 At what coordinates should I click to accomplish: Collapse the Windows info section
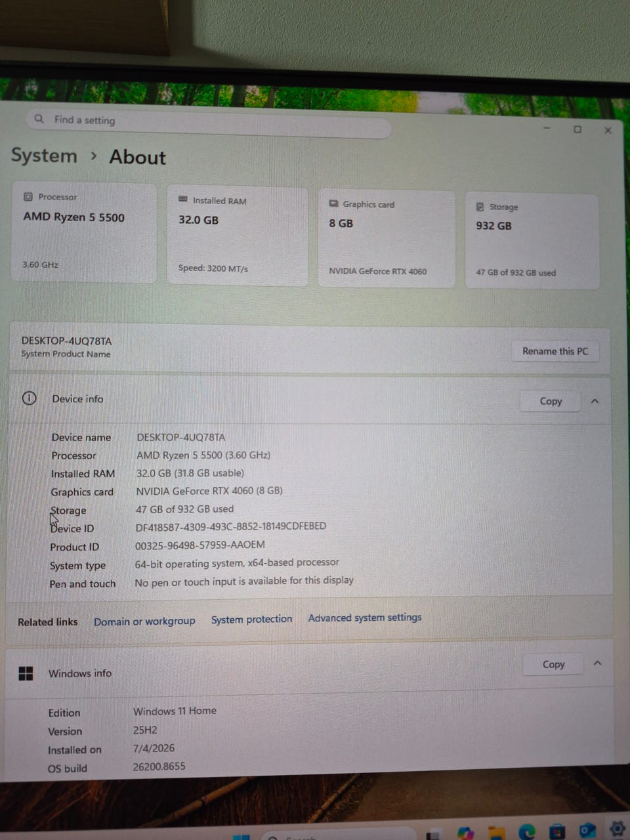(x=597, y=663)
